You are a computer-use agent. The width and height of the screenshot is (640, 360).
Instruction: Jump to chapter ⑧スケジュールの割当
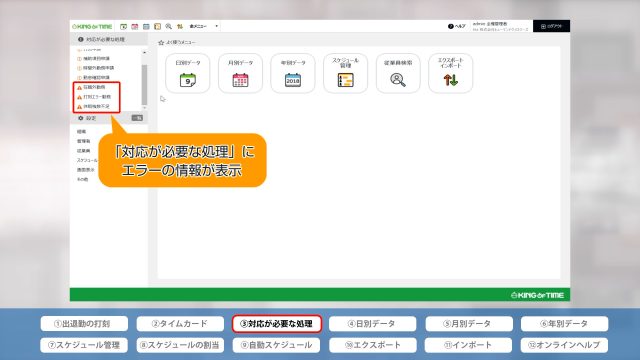(180, 345)
